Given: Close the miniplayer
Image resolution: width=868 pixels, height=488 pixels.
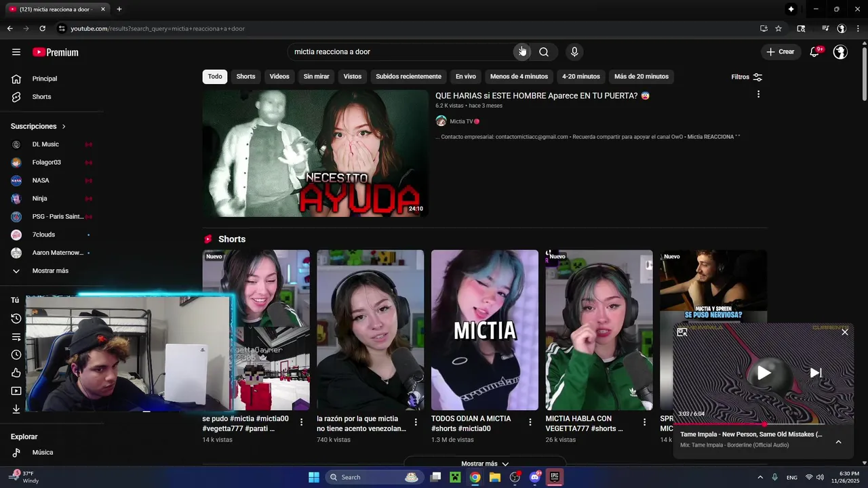Looking at the screenshot, I should [845, 332].
